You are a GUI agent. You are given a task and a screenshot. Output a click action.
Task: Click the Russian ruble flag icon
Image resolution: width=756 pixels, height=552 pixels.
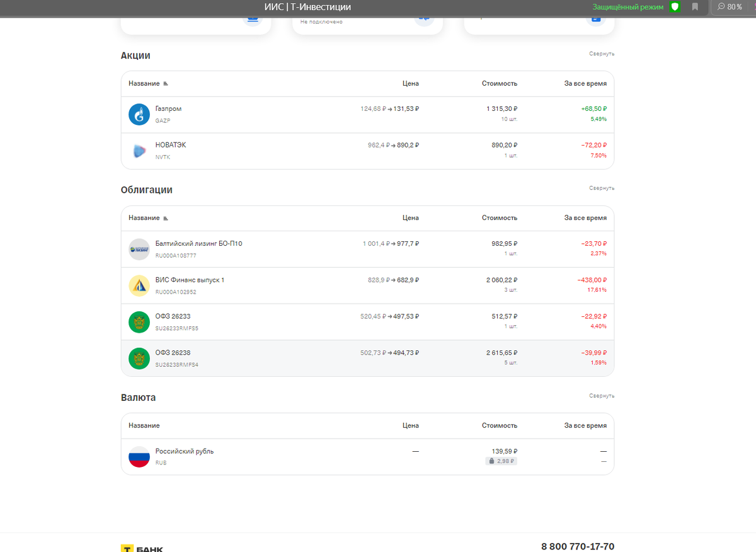point(139,457)
